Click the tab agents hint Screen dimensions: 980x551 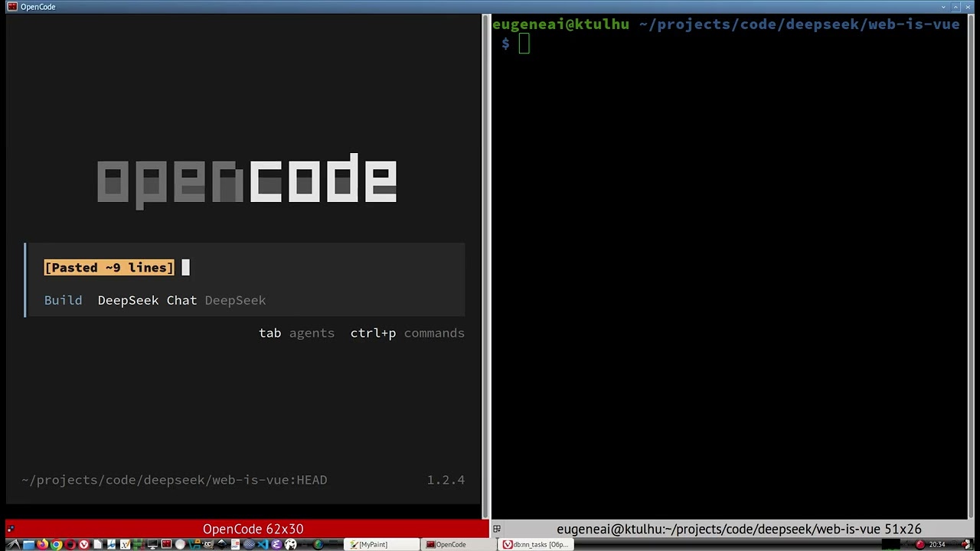point(296,334)
